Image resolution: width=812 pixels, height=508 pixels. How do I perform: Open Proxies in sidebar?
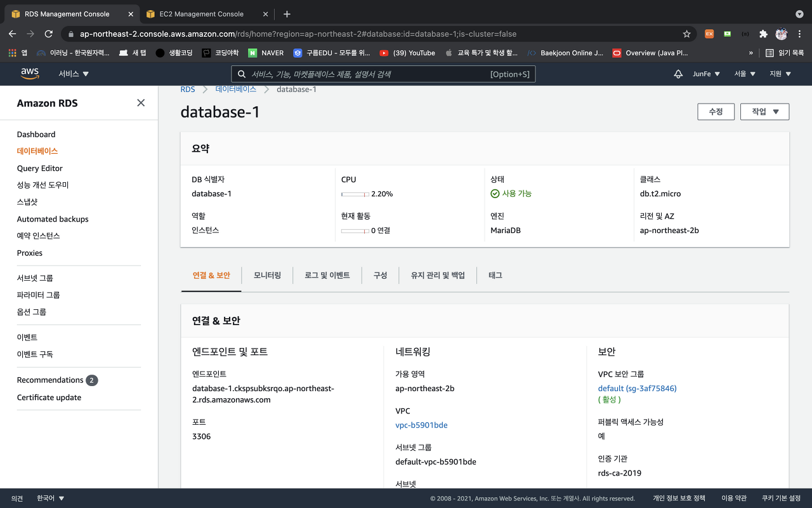30,253
